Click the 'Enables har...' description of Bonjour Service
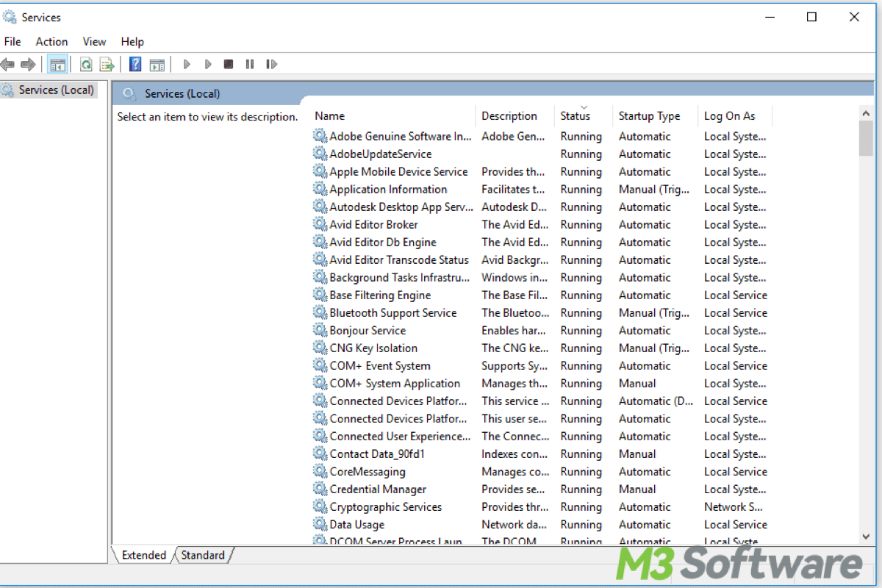The width and height of the screenshot is (882, 588). click(514, 330)
